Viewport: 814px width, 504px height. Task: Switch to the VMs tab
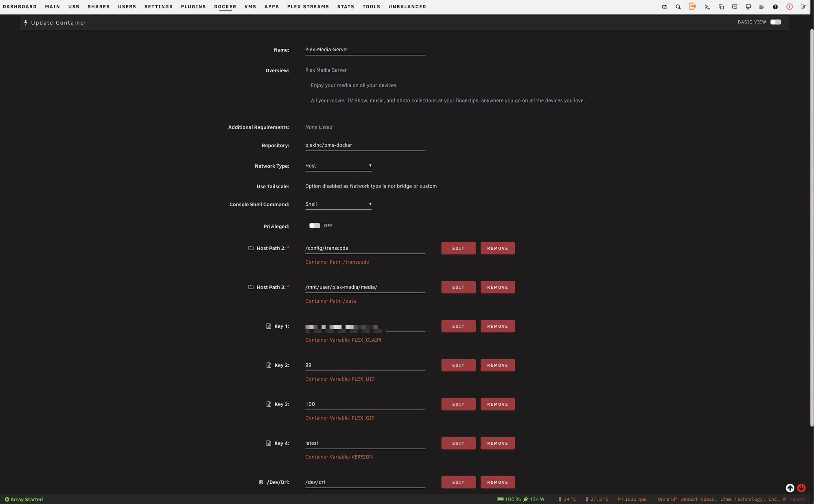pyautogui.click(x=250, y=7)
